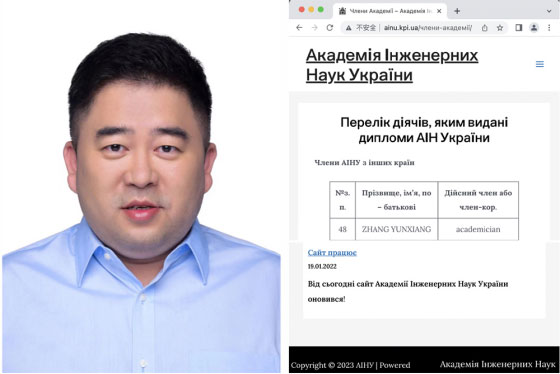Click the browser back arrow
The image size is (560, 374).
(299, 28)
